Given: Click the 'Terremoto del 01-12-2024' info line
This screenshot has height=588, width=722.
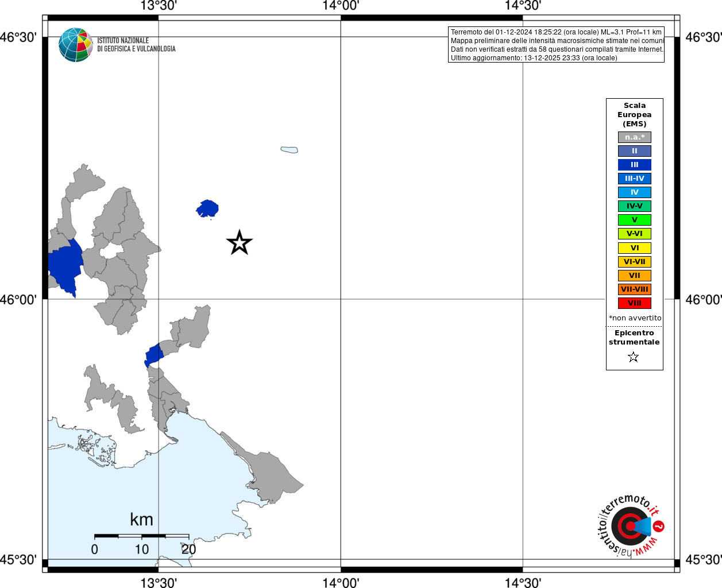Looking at the screenshot, I should tap(556, 32).
